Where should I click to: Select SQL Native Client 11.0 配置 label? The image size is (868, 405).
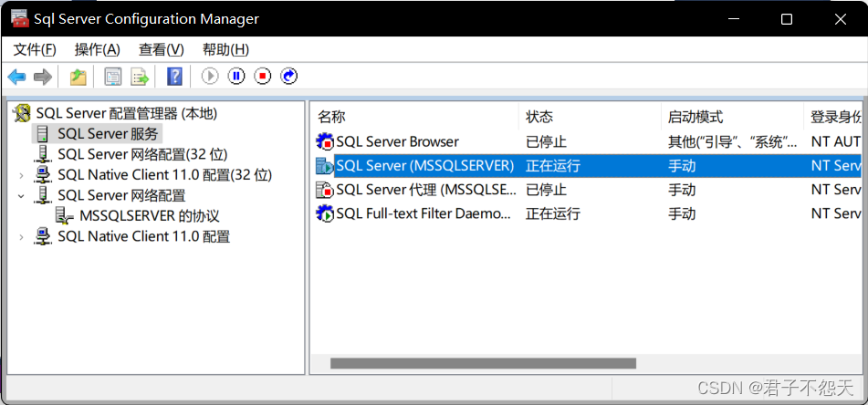(x=144, y=236)
